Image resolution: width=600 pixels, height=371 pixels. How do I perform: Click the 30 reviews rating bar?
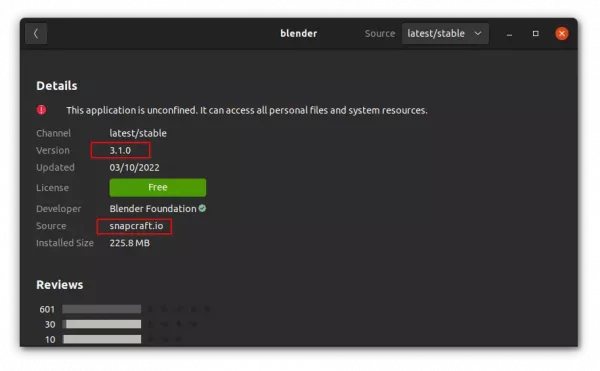pos(102,324)
